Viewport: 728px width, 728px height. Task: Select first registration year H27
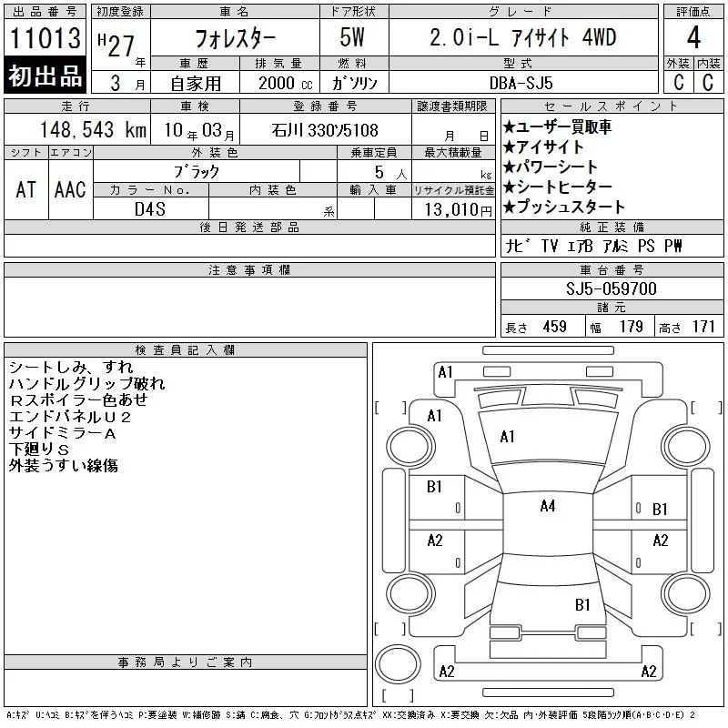coord(116,45)
